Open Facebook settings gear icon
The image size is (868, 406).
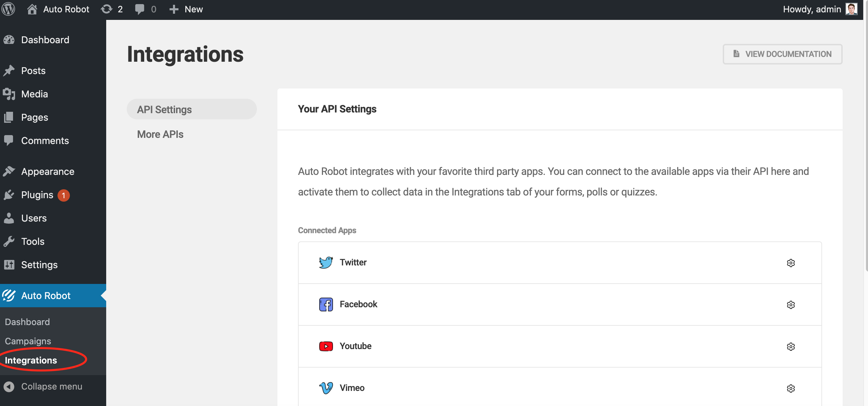tap(791, 305)
